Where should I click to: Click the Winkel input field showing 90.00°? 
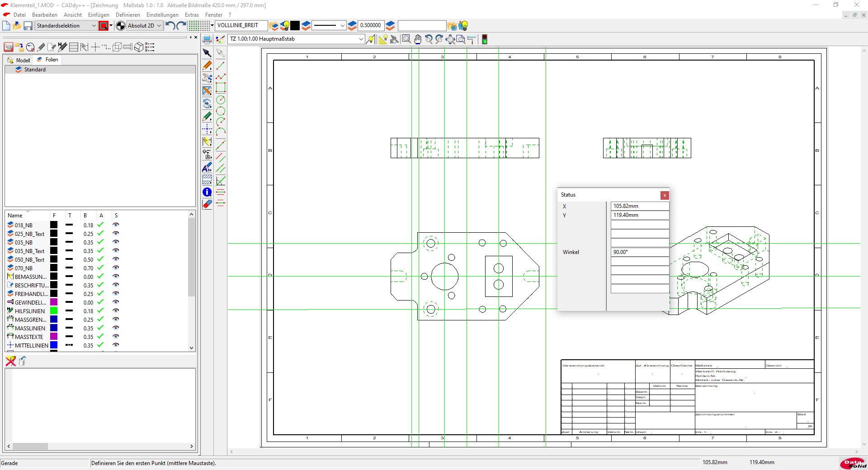pyautogui.click(x=639, y=252)
